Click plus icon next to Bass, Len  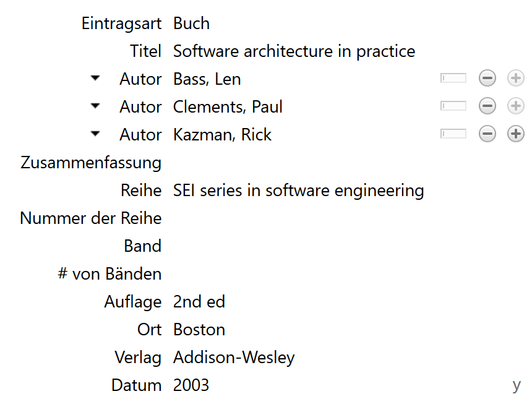point(515,79)
